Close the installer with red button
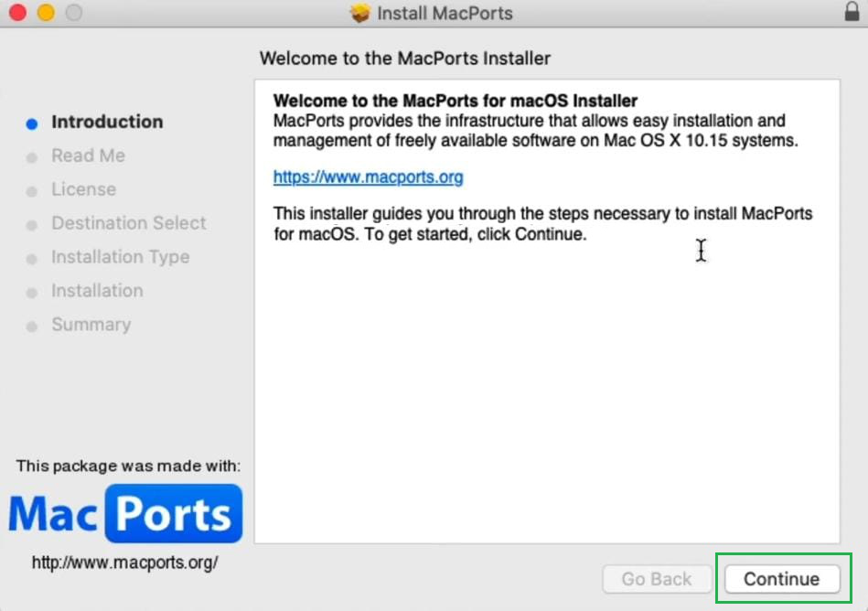Image resolution: width=868 pixels, height=611 pixels. point(17,12)
